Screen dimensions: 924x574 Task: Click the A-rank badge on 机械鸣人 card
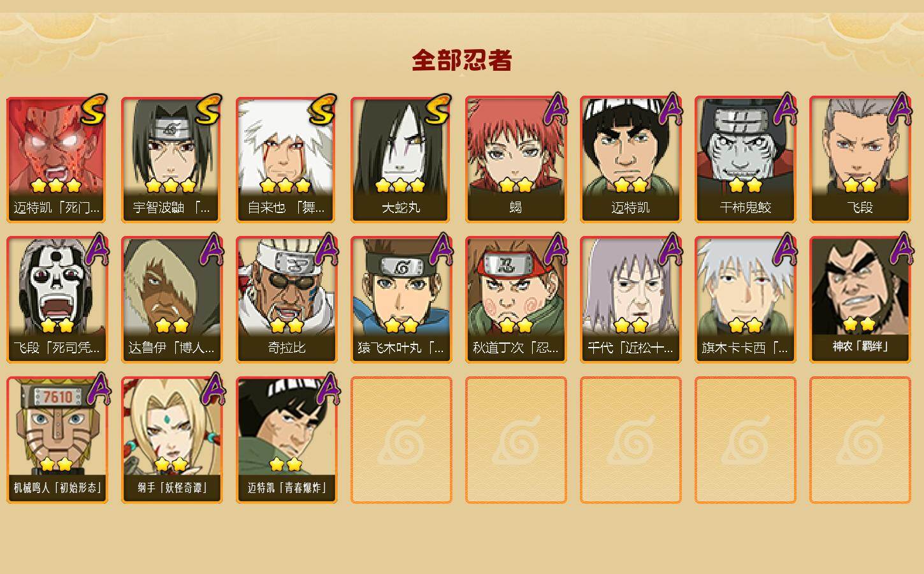click(96, 389)
